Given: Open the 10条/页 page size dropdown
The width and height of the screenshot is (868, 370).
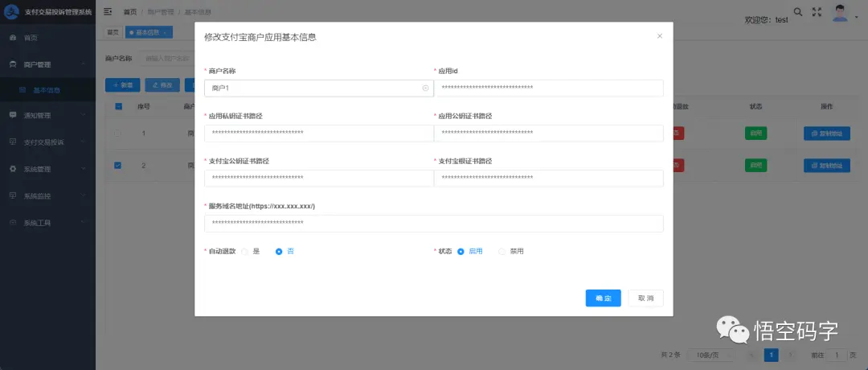Looking at the screenshot, I should click(710, 355).
